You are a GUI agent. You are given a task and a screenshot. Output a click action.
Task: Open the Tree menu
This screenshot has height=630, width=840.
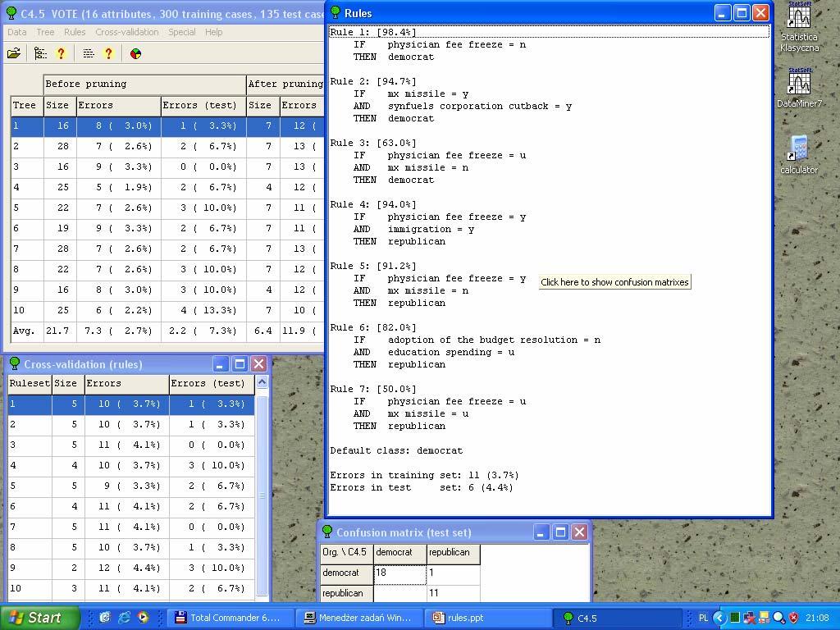pos(45,32)
